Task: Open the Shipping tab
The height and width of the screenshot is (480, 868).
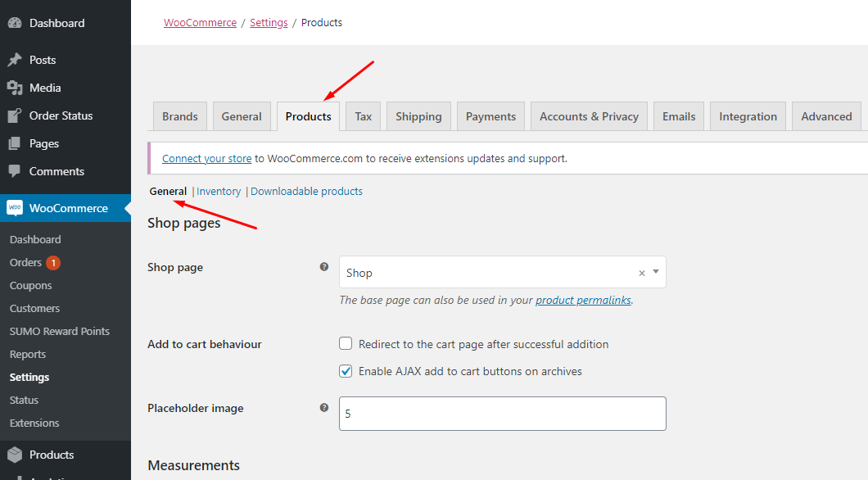Action: [418, 116]
